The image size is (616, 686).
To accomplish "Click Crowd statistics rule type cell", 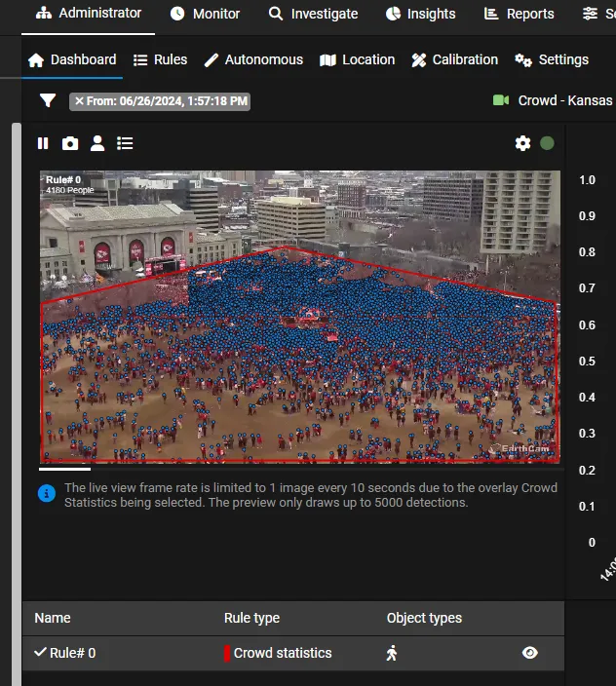I will [283, 653].
